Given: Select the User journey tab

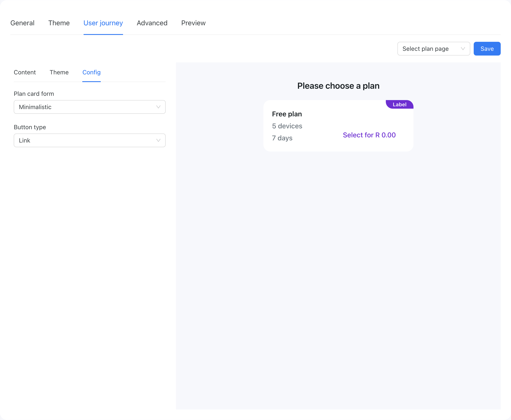Looking at the screenshot, I should point(103,23).
